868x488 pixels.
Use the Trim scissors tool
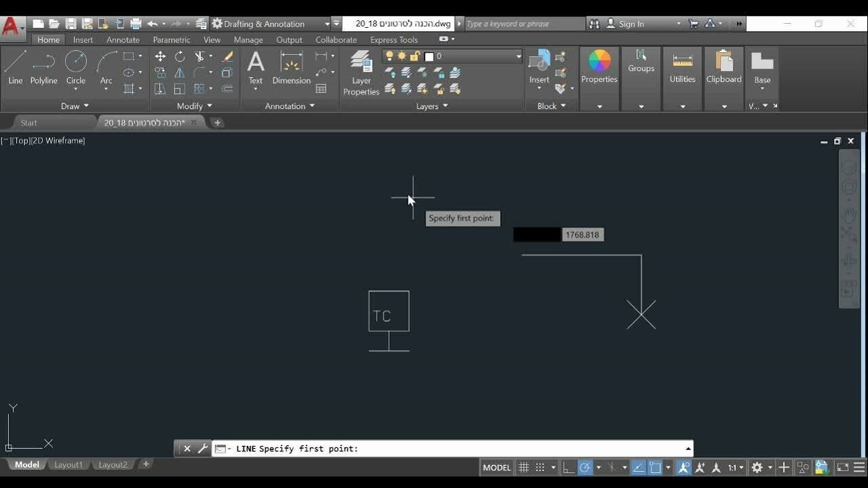199,56
